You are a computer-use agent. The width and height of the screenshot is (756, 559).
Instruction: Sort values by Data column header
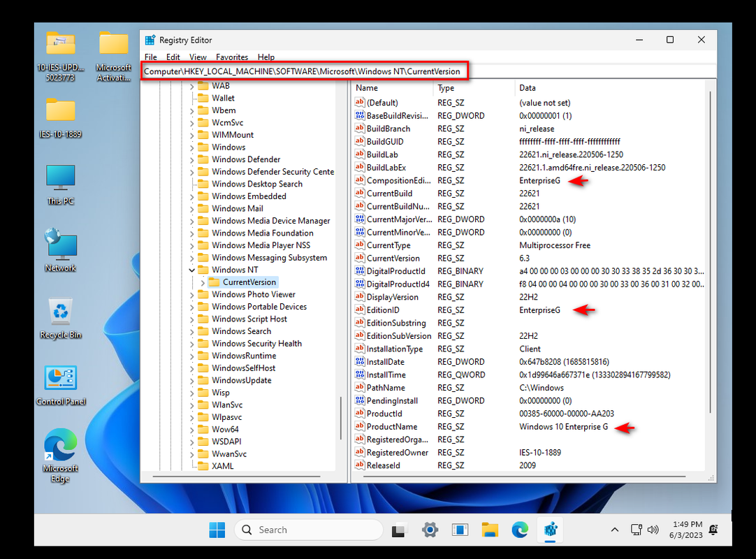[610, 88]
